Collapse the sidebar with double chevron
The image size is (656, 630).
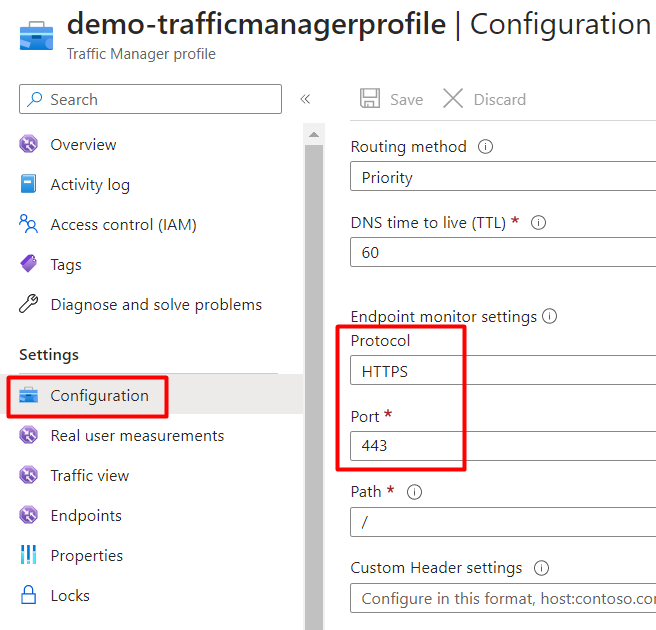(305, 99)
